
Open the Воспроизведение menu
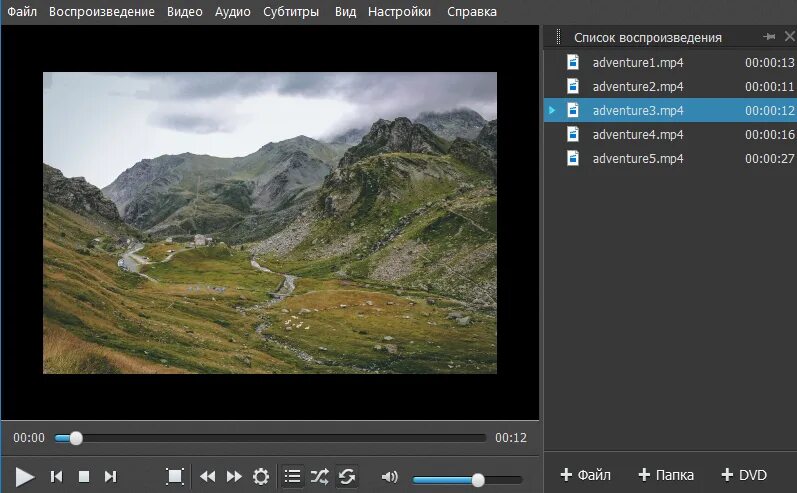[x=102, y=11]
